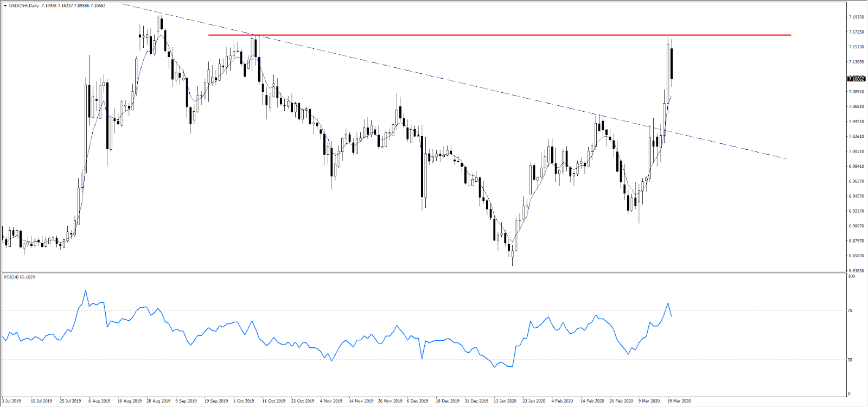
Task: Click the 16 Aug 2019 date label
Action: tap(129, 401)
